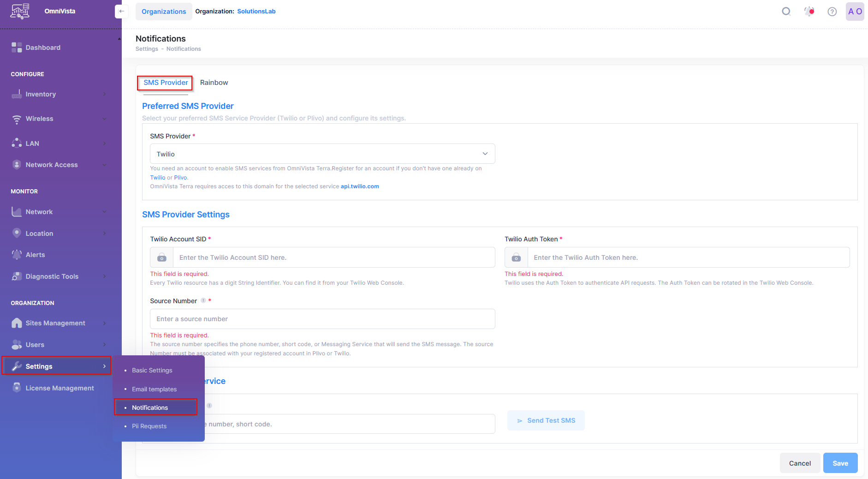Click the lock icon beside Twilio Account SID
The height and width of the screenshot is (479, 868).
coord(162,257)
